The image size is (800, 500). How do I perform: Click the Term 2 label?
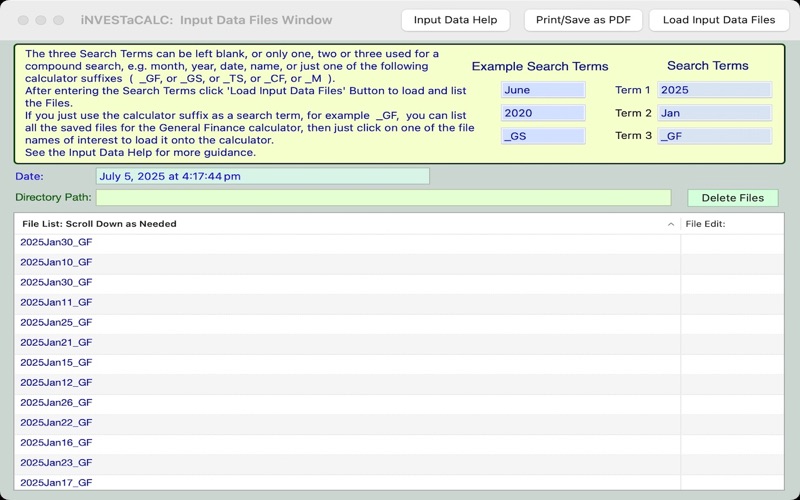click(633, 113)
